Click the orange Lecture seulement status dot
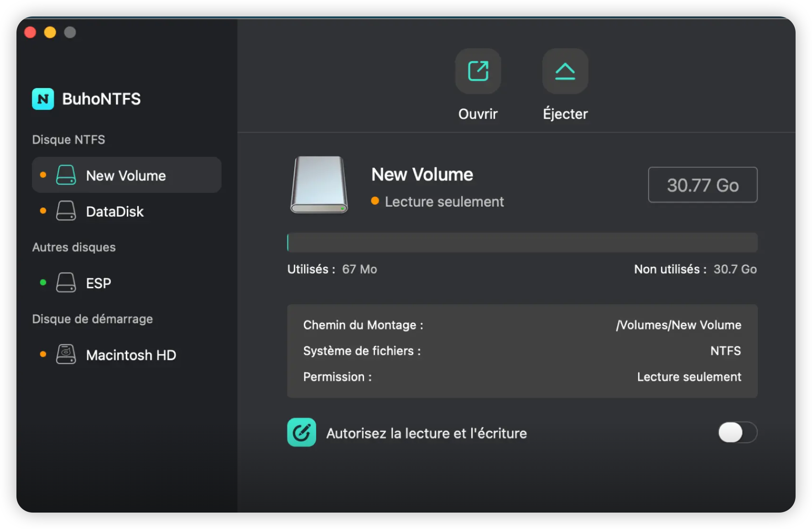Image resolution: width=812 pixels, height=529 pixels. point(375,201)
